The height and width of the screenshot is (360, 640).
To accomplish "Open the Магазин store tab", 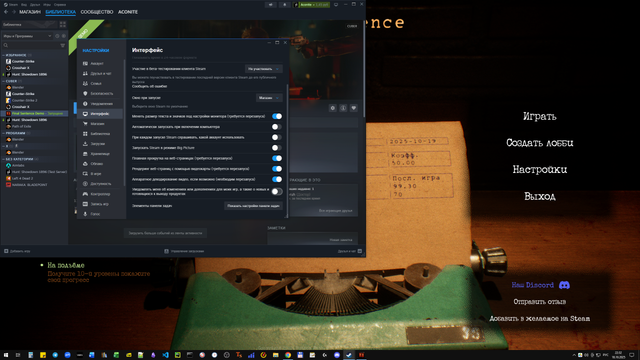I will point(30,12).
